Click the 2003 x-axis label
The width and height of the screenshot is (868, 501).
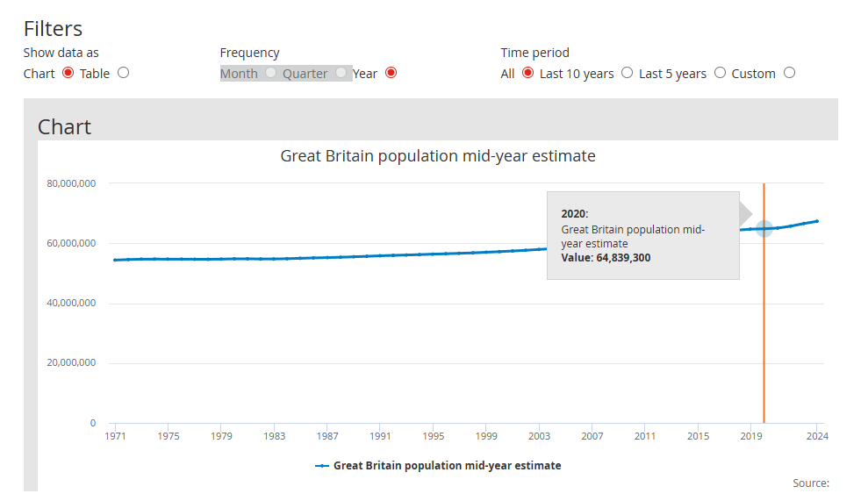click(539, 436)
